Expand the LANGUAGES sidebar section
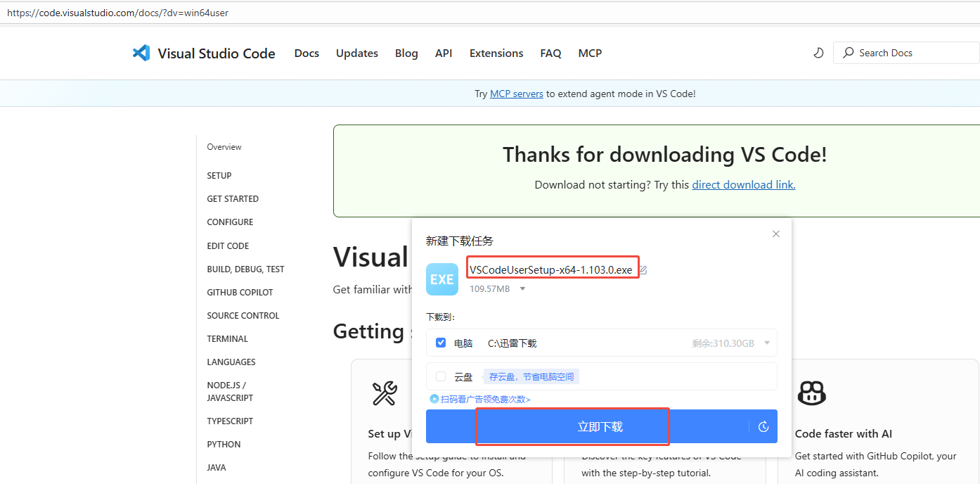The image size is (980, 484). click(231, 362)
